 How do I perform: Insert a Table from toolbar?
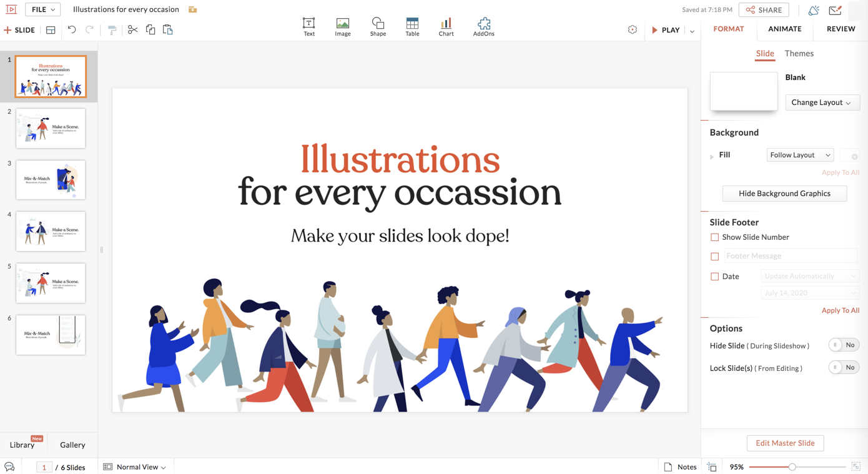[412, 27]
